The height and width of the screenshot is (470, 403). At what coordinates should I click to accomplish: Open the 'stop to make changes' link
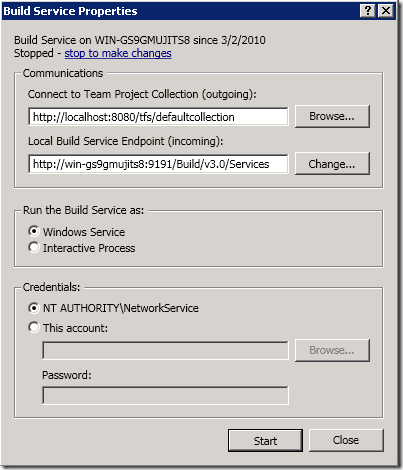118,53
